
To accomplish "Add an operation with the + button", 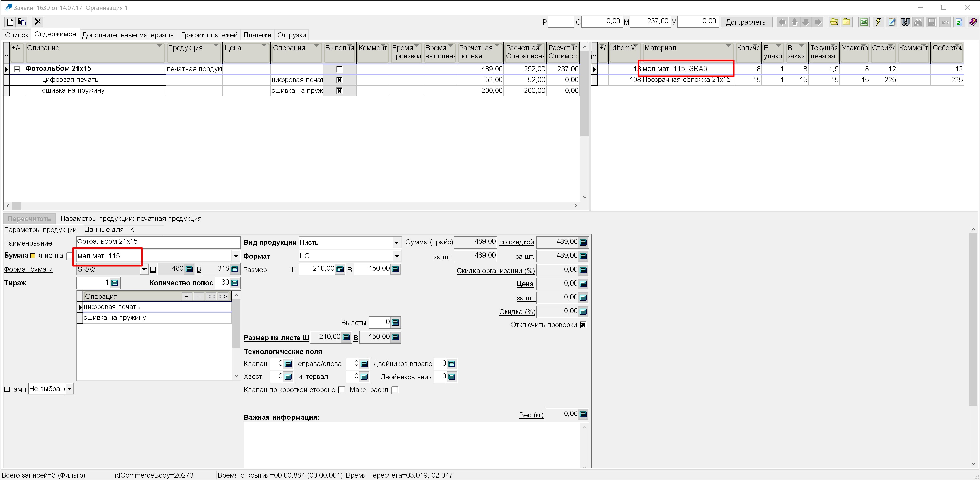I will [187, 297].
